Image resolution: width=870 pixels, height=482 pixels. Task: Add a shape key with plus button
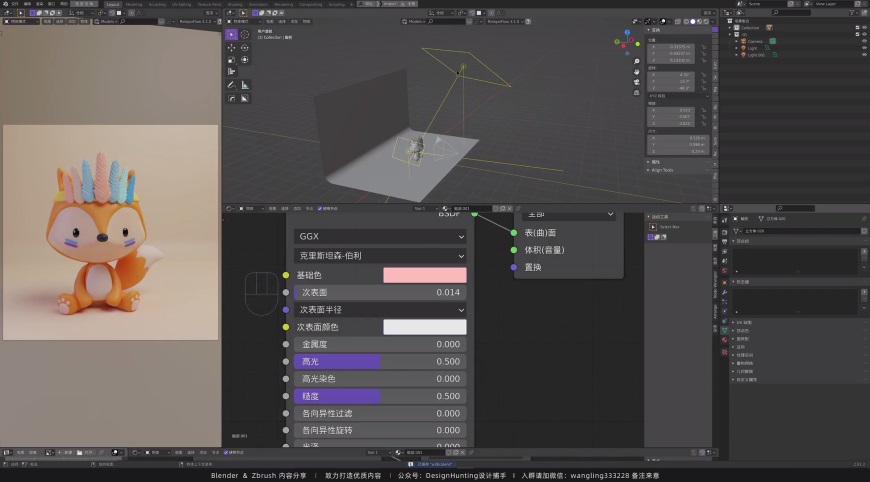864,292
